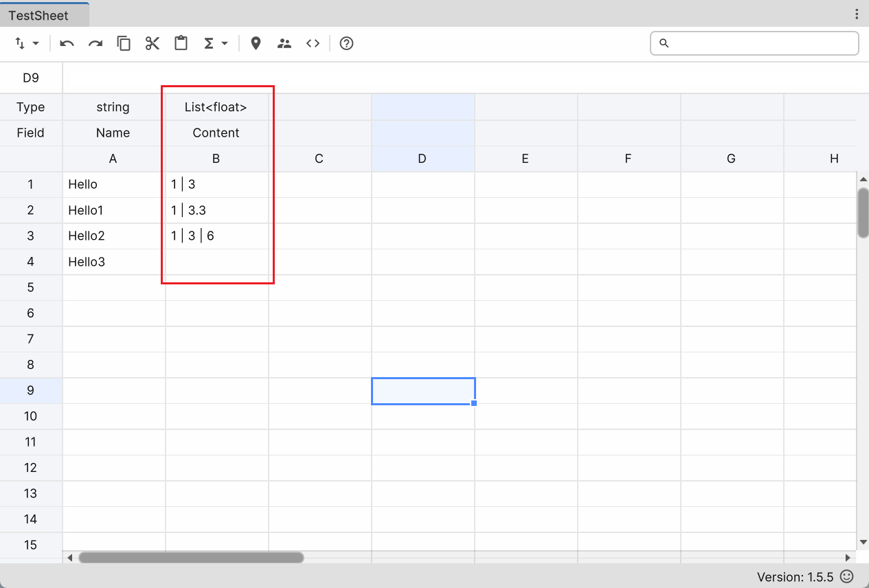This screenshot has height=588, width=869.
Task: Select the cell containing 'Hello2'
Action: coord(113,236)
